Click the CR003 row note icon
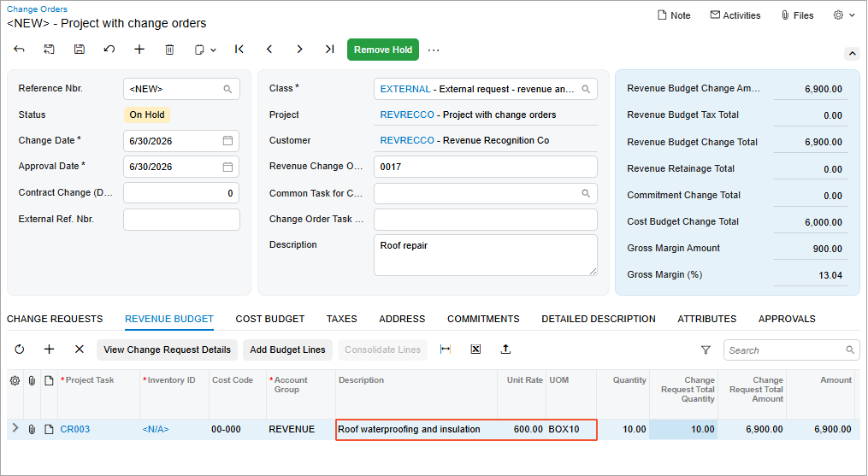This screenshot has width=868, height=476. [49, 429]
